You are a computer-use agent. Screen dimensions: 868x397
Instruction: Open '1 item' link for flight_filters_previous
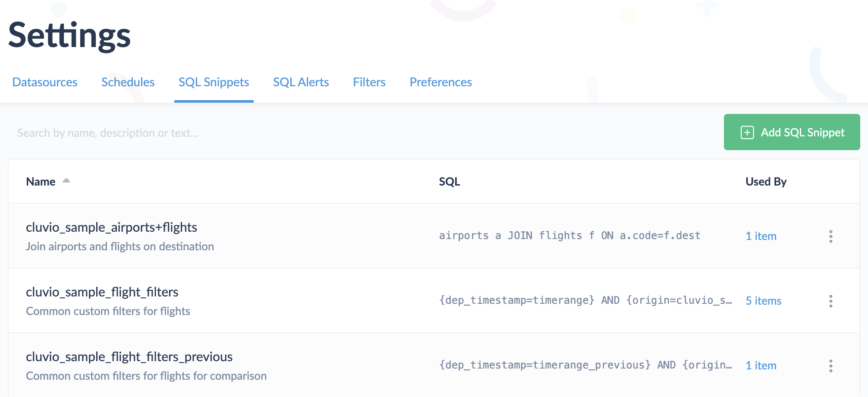[x=761, y=365]
